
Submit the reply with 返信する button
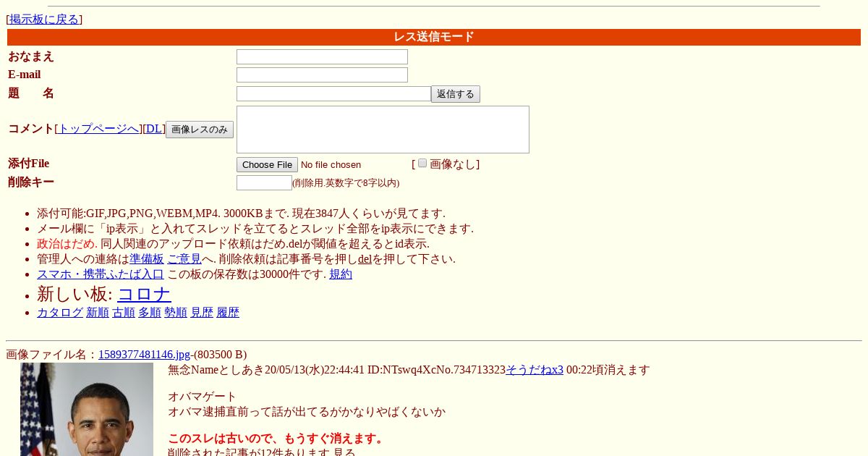click(x=456, y=94)
